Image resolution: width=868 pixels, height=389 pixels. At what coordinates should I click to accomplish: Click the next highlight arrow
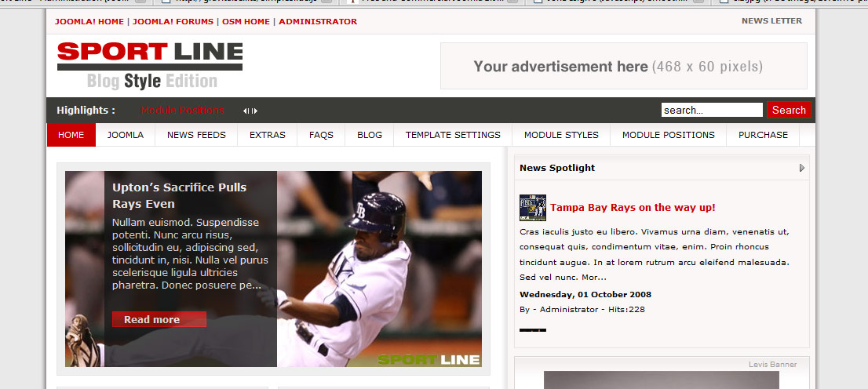click(x=255, y=111)
